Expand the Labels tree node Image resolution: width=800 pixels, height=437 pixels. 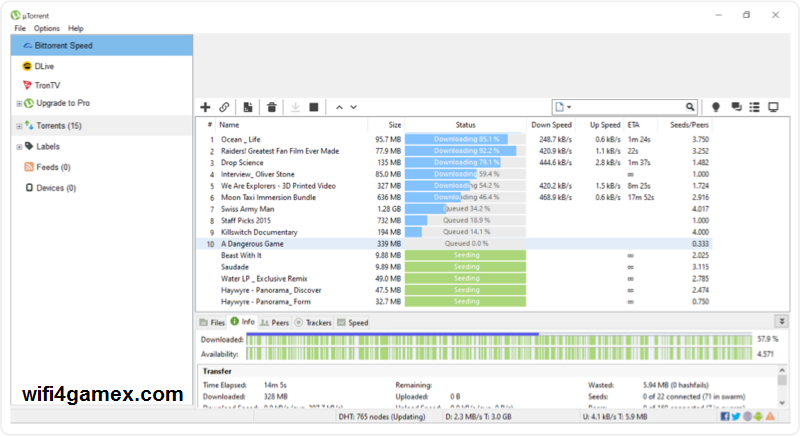[19, 147]
